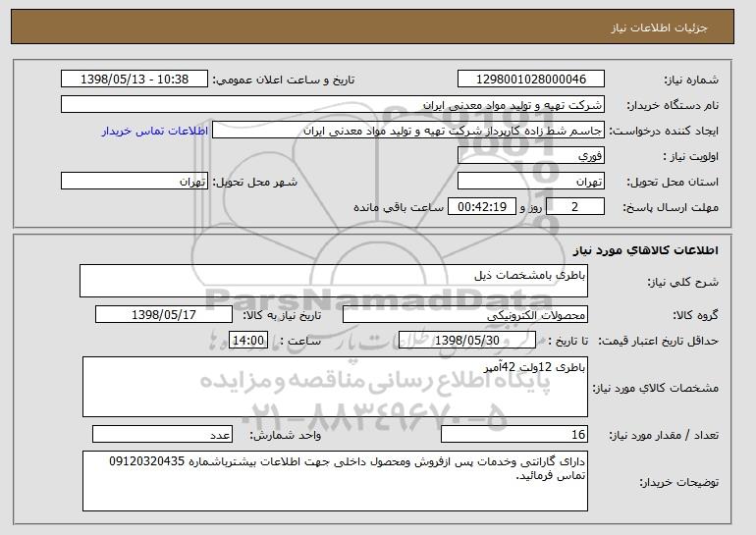Image resolution: width=756 pixels, height=535 pixels.
Task: Click the تعداد / مقدار مورد نیاز label
Action: 664,435
